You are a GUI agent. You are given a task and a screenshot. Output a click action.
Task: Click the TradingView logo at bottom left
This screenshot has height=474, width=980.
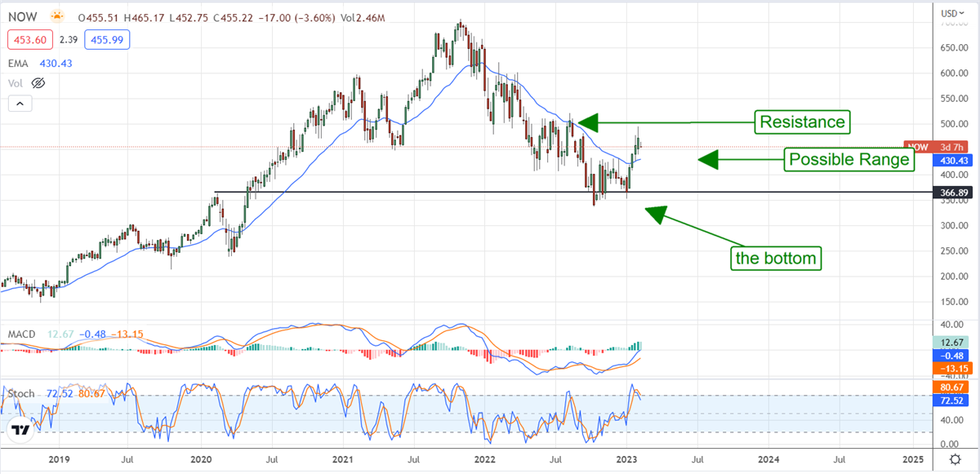21,428
